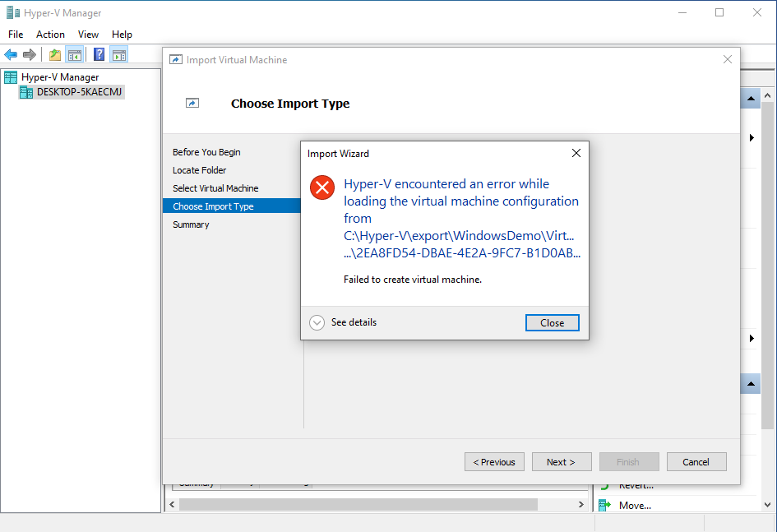
Task: Click the Import Virtual Machine title icon
Action: tap(175, 60)
